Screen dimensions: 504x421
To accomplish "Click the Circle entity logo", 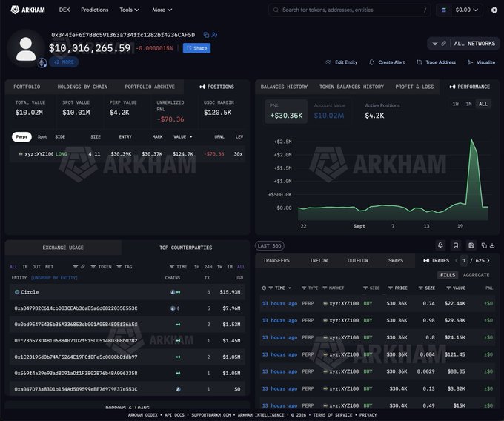I will [x=17, y=292].
